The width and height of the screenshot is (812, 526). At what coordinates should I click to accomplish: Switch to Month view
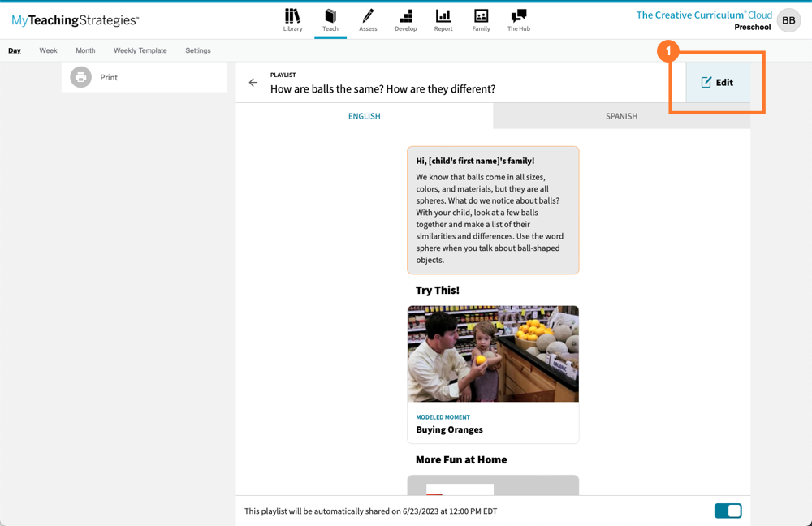(84, 50)
